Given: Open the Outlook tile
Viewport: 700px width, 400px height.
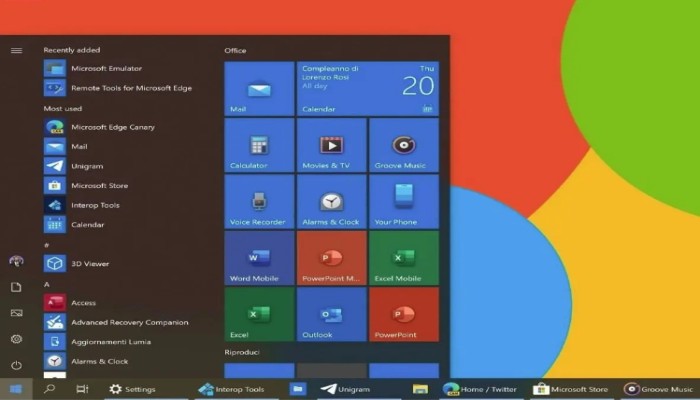Looking at the screenshot, I should [332, 314].
